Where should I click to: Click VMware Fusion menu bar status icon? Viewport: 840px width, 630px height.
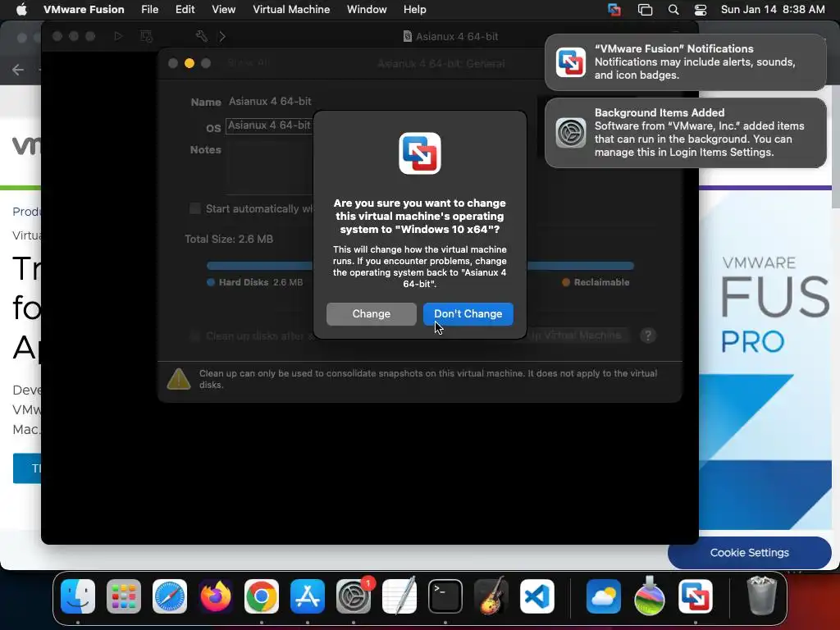pos(614,10)
